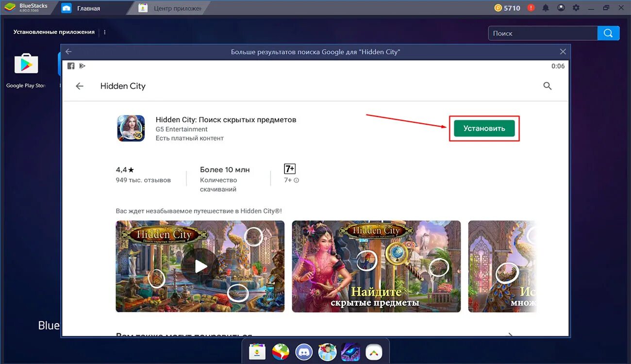
Task: Open the notifications bell
Action: point(546,8)
